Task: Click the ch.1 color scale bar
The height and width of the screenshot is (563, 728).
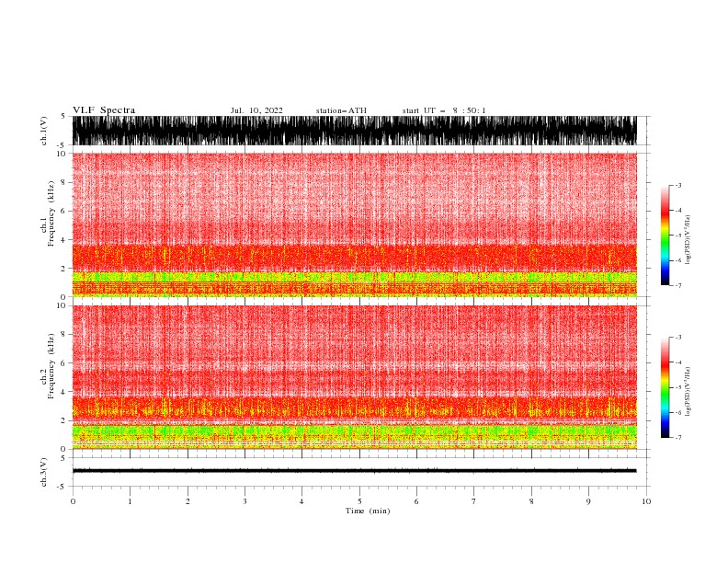Action: point(665,236)
